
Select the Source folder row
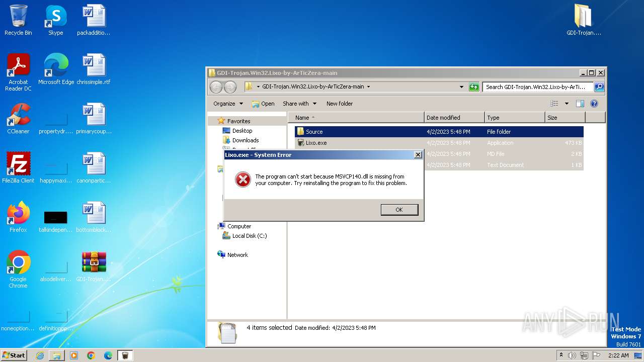point(439,132)
